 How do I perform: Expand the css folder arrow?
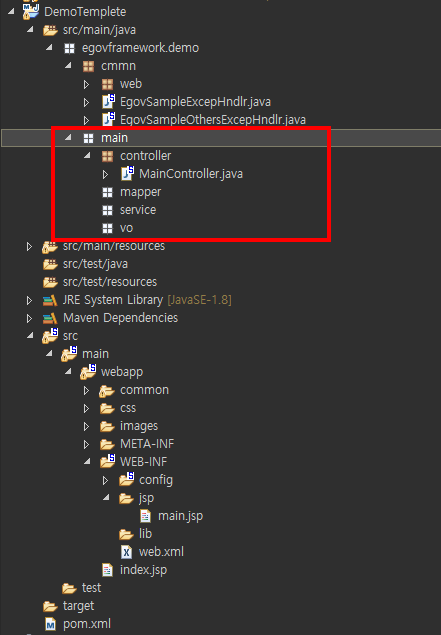(x=86, y=408)
